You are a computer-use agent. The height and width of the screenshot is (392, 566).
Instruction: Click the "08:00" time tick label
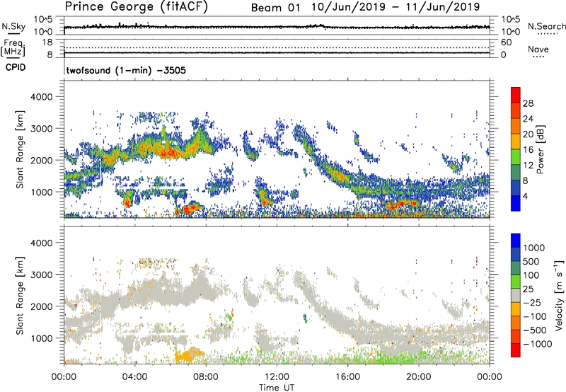[206, 377]
